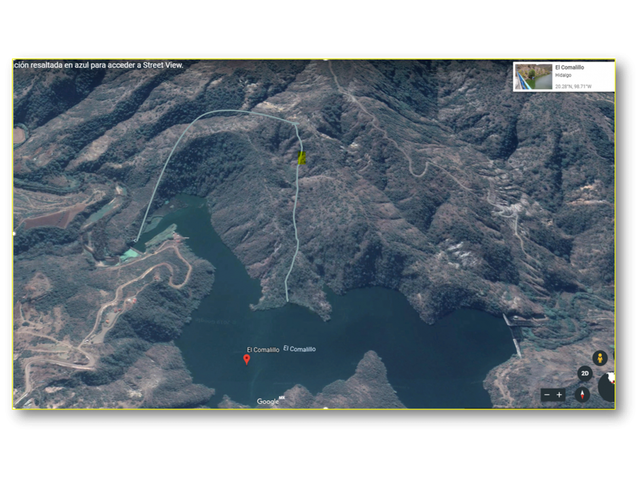Viewport: 640px width, 480px height.
Task: Zoom out with the minus button
Action: click(547, 394)
